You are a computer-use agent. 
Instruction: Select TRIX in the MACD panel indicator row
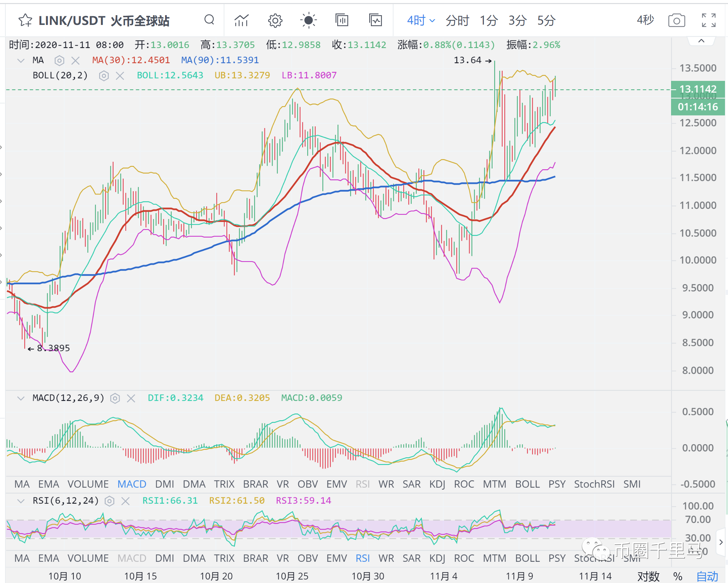click(x=224, y=484)
